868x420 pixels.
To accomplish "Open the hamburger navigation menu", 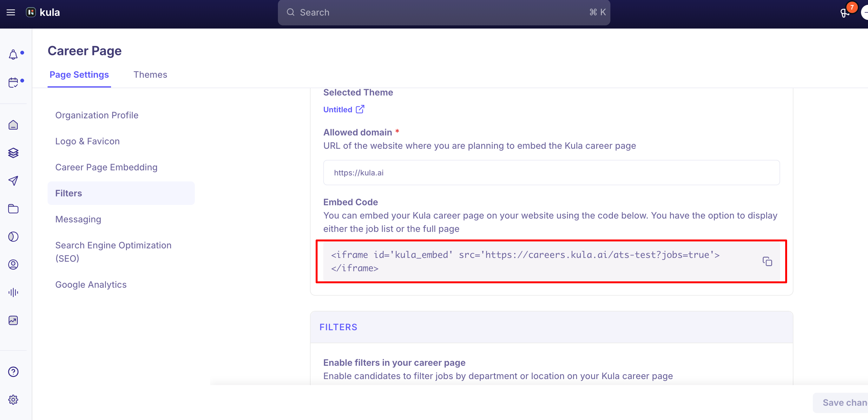I will (11, 12).
